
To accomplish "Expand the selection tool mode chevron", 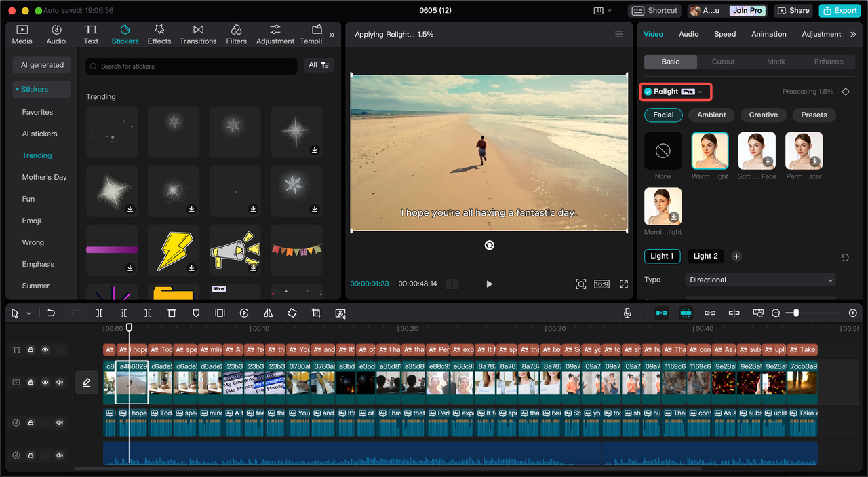I will (x=28, y=313).
